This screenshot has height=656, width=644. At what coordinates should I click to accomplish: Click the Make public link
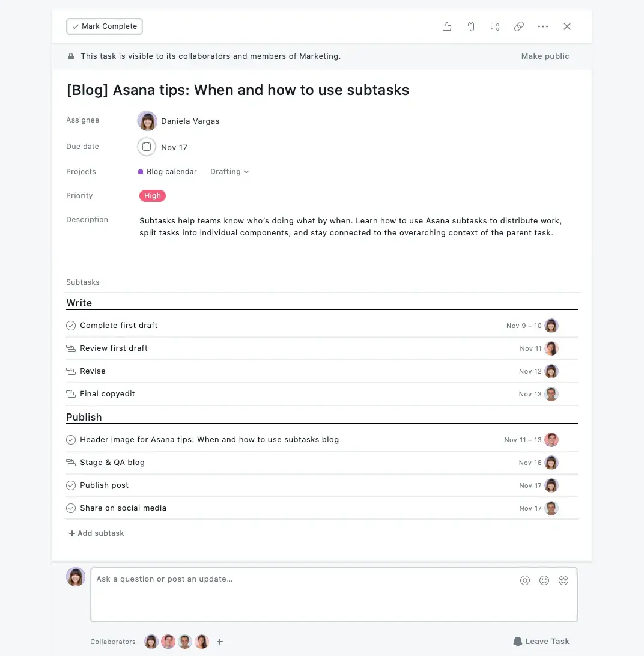[x=545, y=56]
